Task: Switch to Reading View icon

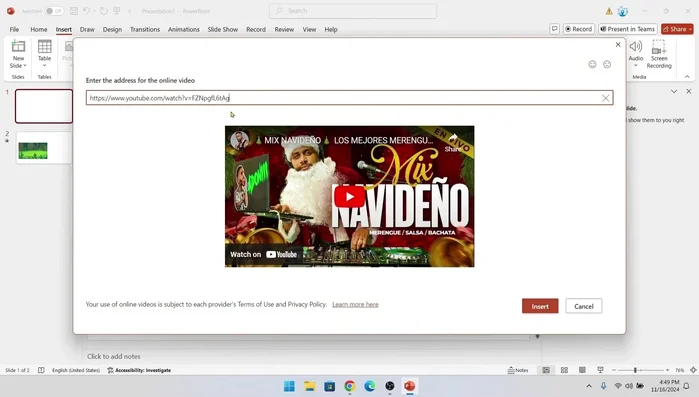Action: pyautogui.click(x=582, y=370)
